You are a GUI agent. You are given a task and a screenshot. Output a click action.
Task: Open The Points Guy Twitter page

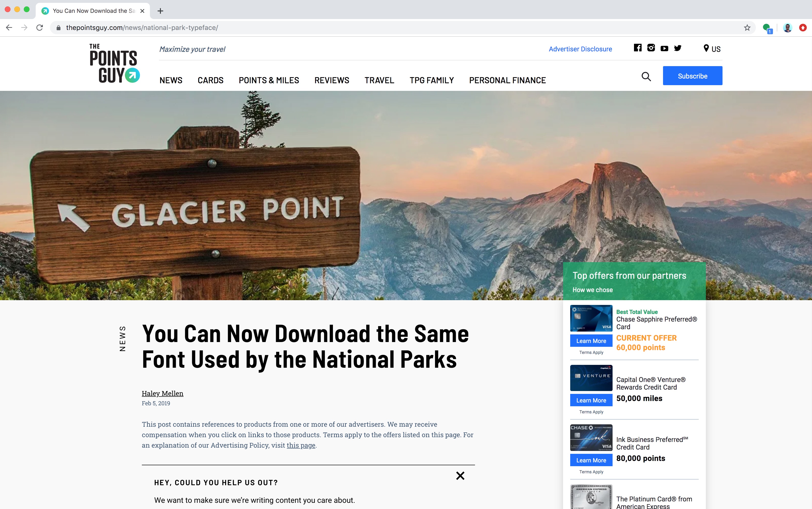click(678, 48)
